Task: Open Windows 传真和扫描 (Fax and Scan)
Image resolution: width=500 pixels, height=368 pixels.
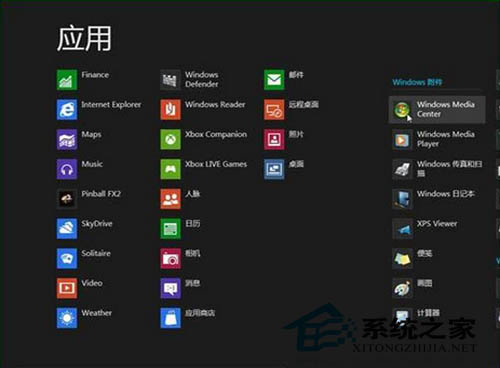Action: pyautogui.click(x=437, y=169)
